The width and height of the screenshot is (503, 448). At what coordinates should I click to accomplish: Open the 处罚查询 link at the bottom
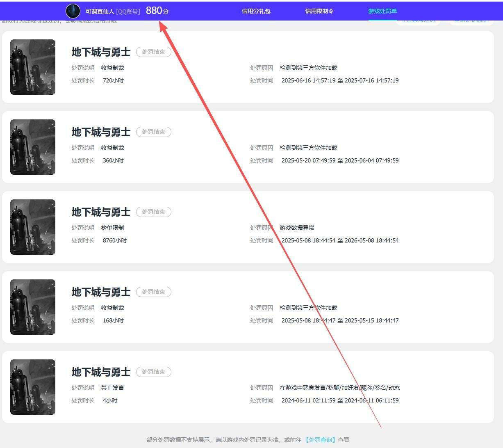321,440
